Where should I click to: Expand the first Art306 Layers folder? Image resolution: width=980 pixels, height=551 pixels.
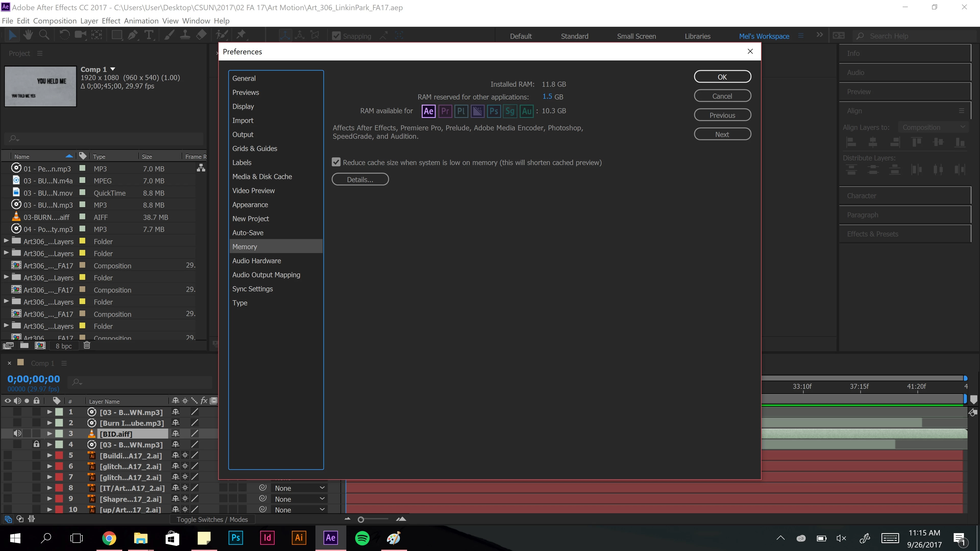[x=6, y=241]
